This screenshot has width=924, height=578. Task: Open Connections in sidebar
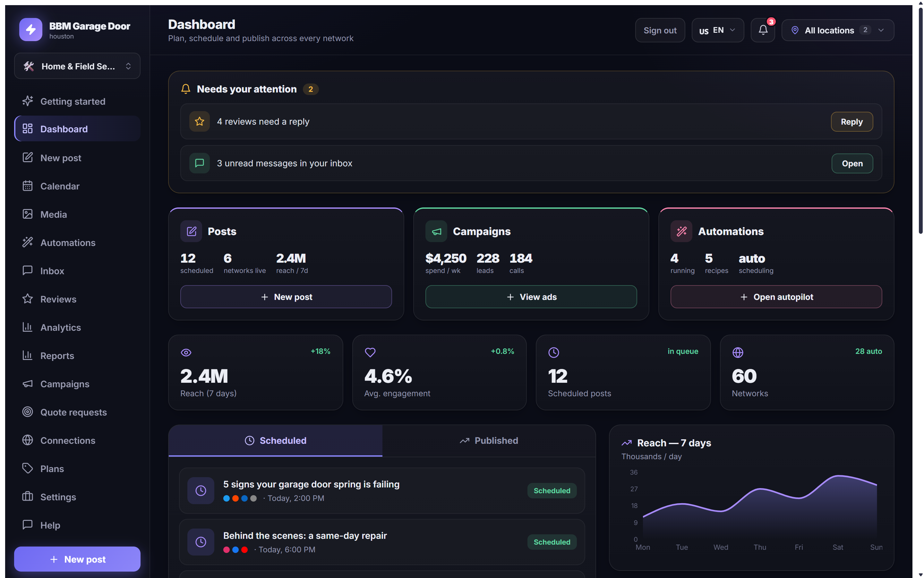77,440
